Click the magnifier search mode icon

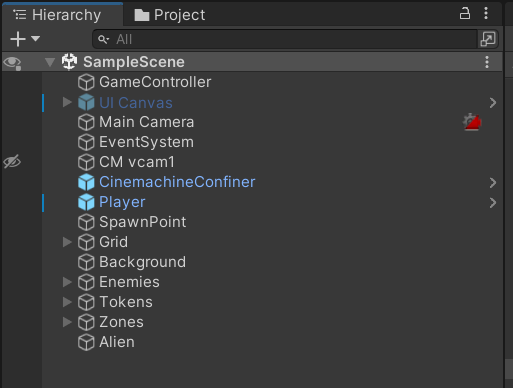click(103, 39)
